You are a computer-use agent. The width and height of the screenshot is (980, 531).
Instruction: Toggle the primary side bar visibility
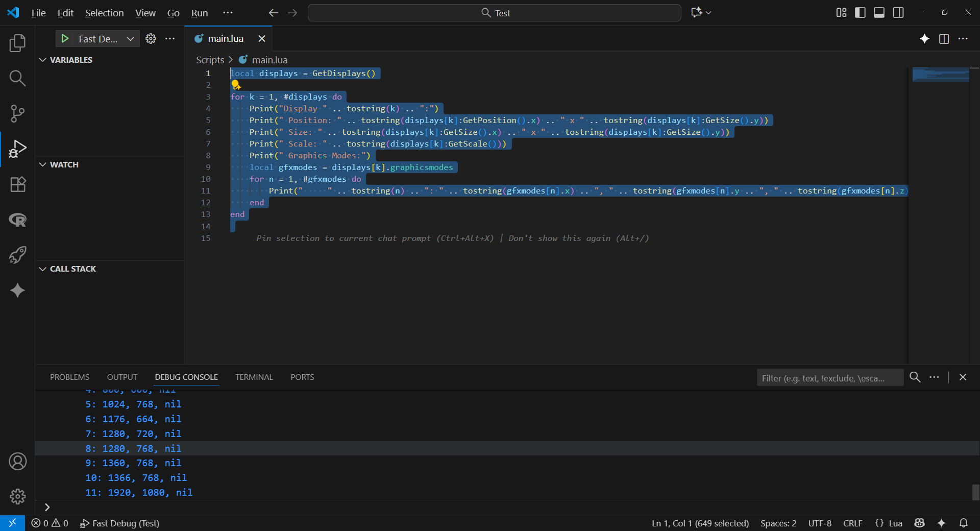pos(860,13)
